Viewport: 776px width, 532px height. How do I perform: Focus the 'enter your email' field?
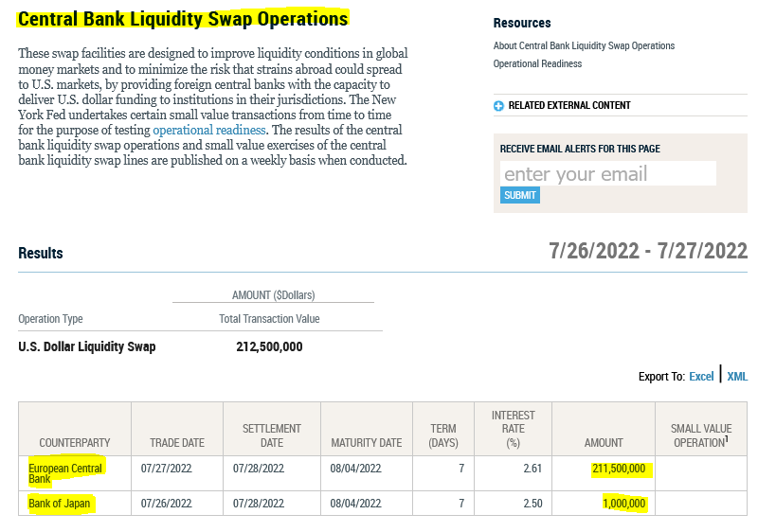tap(607, 173)
